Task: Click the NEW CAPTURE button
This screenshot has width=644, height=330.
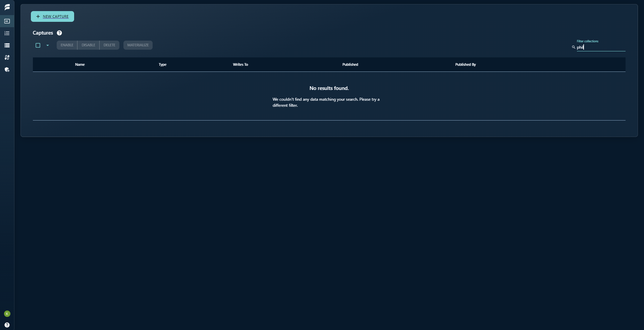Action: 52,16
